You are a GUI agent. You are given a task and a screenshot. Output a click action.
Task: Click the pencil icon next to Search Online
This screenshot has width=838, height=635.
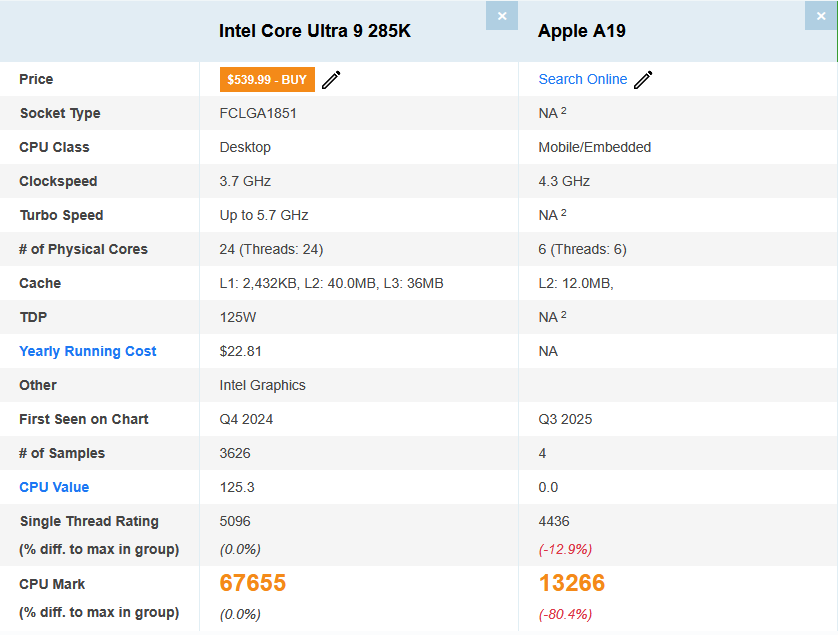(x=643, y=80)
